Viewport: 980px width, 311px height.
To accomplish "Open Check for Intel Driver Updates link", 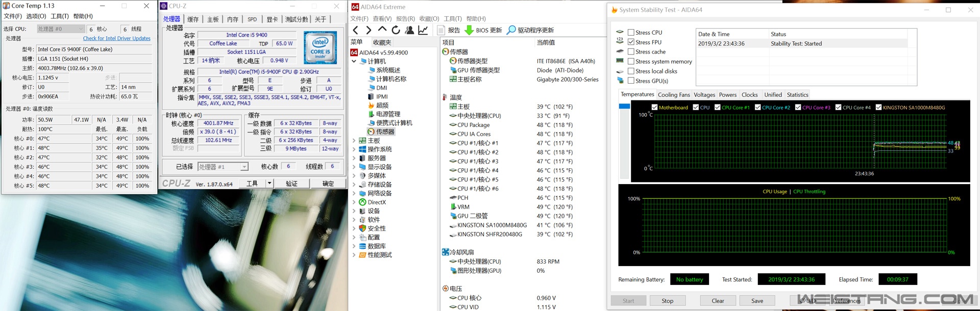I will click(x=116, y=38).
